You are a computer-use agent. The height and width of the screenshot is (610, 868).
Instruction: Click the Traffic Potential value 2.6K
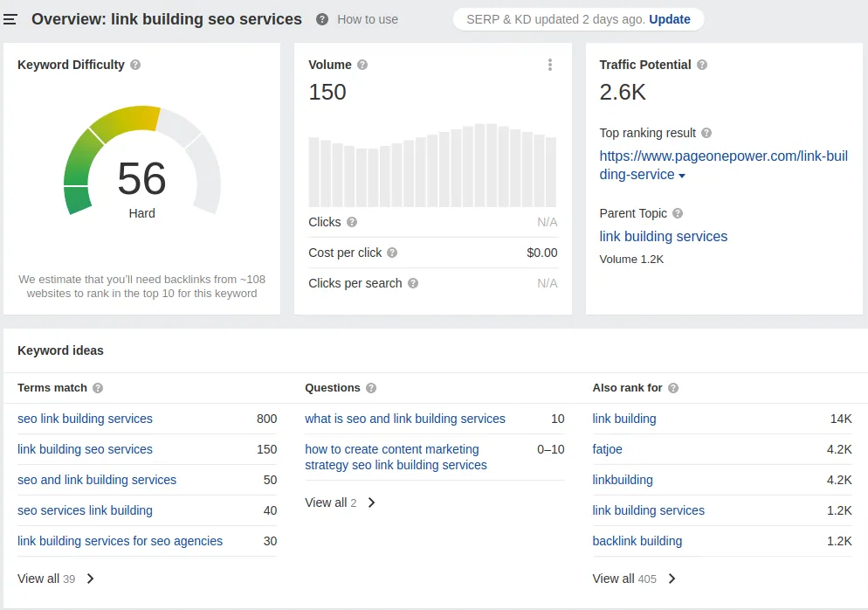[623, 92]
